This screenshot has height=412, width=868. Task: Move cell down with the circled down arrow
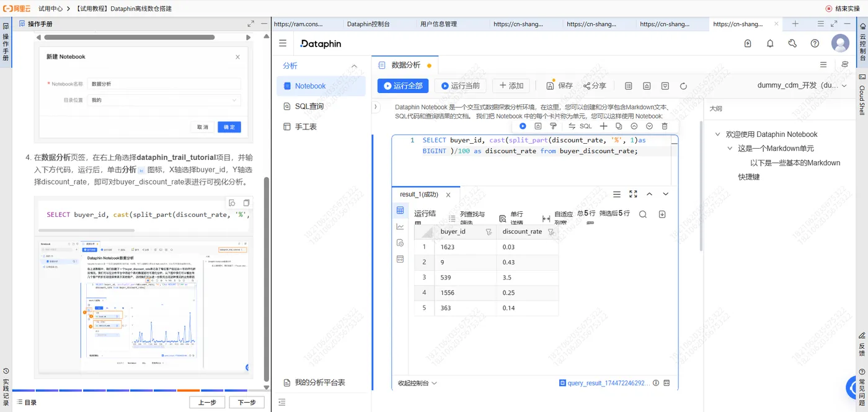pyautogui.click(x=649, y=126)
